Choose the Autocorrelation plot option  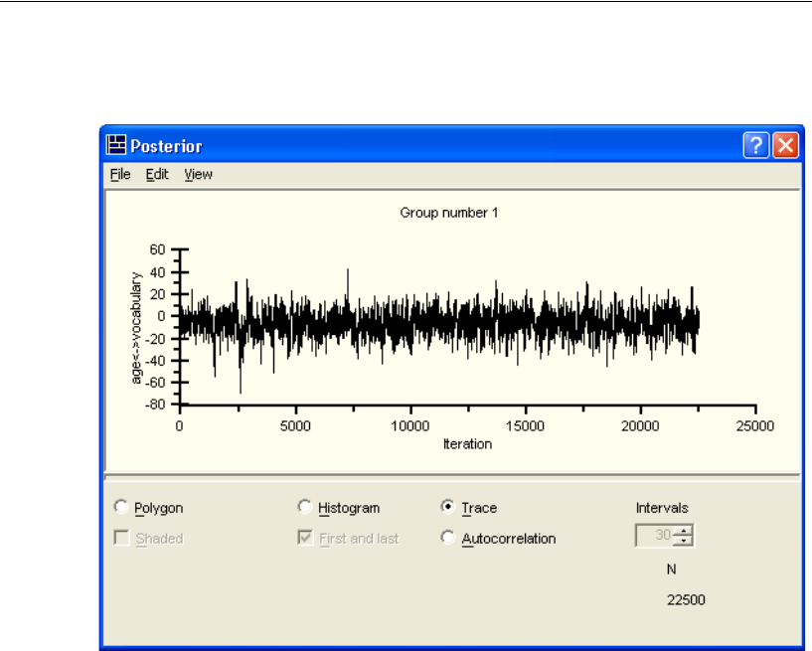[447, 538]
